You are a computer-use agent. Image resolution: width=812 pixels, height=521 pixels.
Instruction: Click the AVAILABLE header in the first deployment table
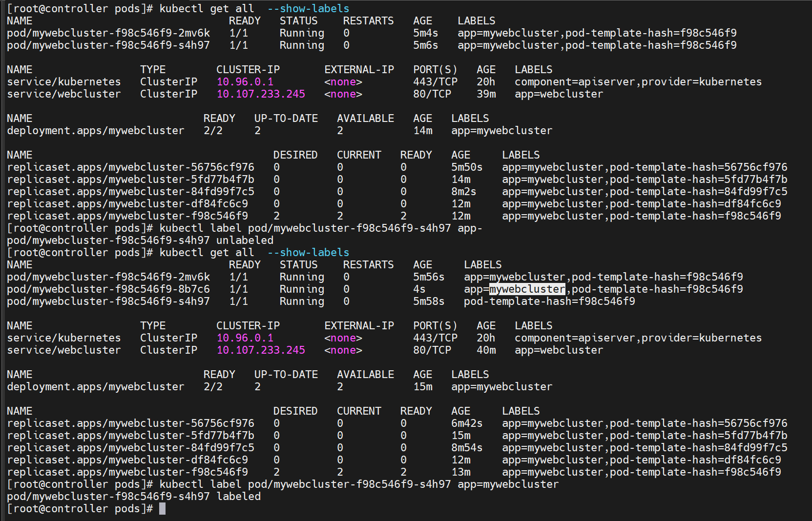pyautogui.click(x=365, y=119)
